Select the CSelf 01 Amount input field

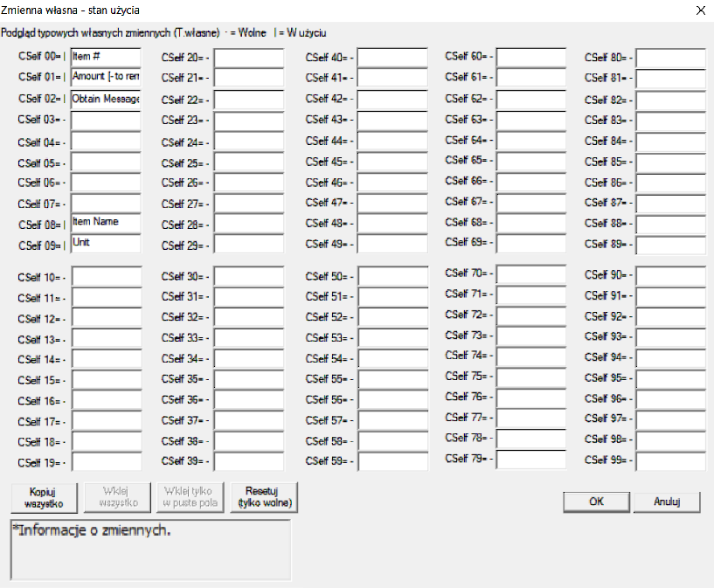coord(106,78)
